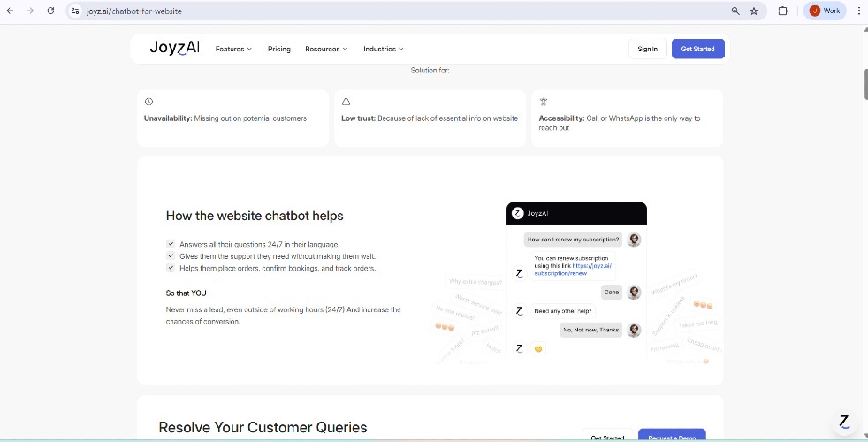Reload the page

click(x=50, y=11)
